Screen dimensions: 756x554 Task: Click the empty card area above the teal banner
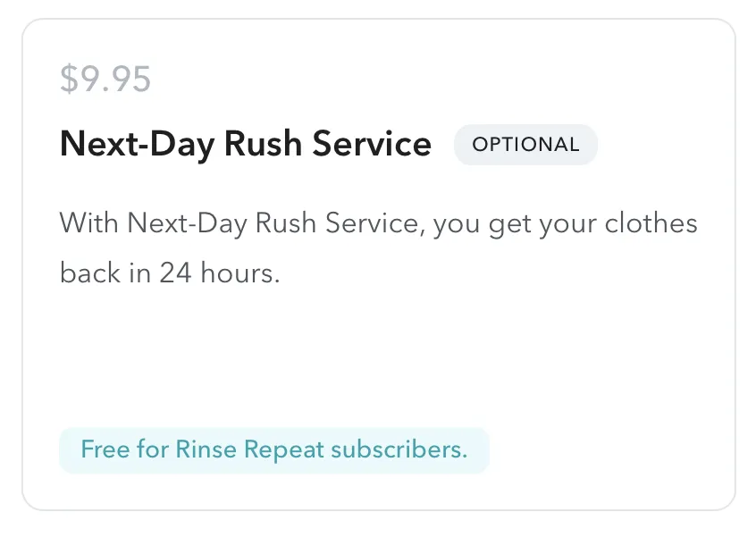pos(379,357)
